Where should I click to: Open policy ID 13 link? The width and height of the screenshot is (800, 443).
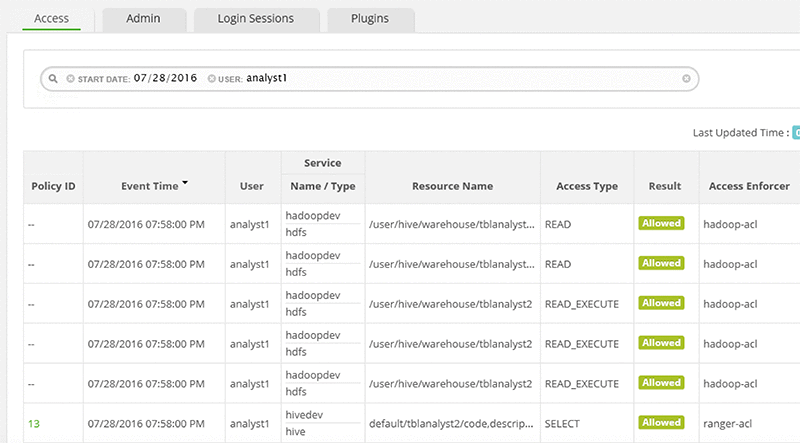(34, 424)
